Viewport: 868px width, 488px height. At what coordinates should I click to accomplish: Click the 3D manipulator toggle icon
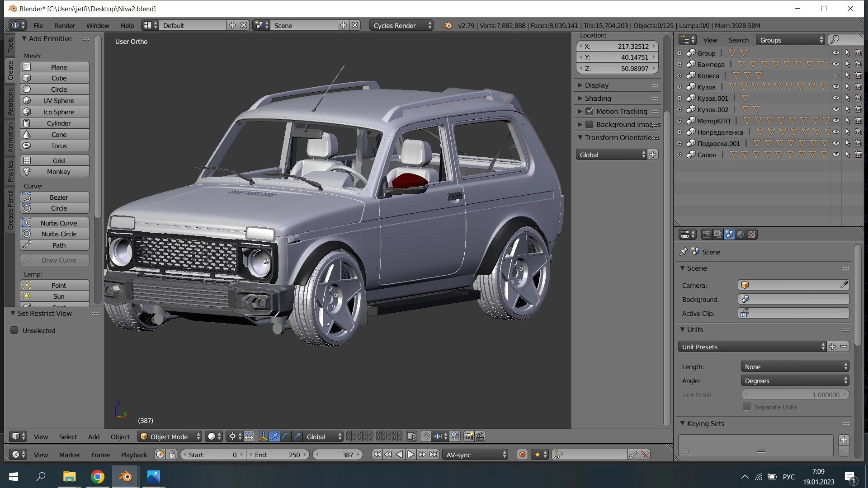coord(263,436)
